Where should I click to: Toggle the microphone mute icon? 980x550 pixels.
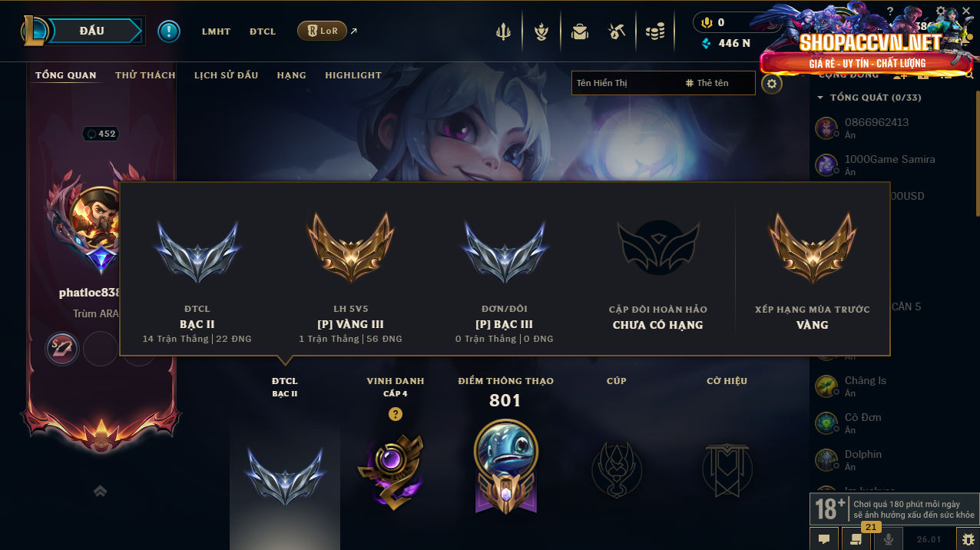coord(888,538)
